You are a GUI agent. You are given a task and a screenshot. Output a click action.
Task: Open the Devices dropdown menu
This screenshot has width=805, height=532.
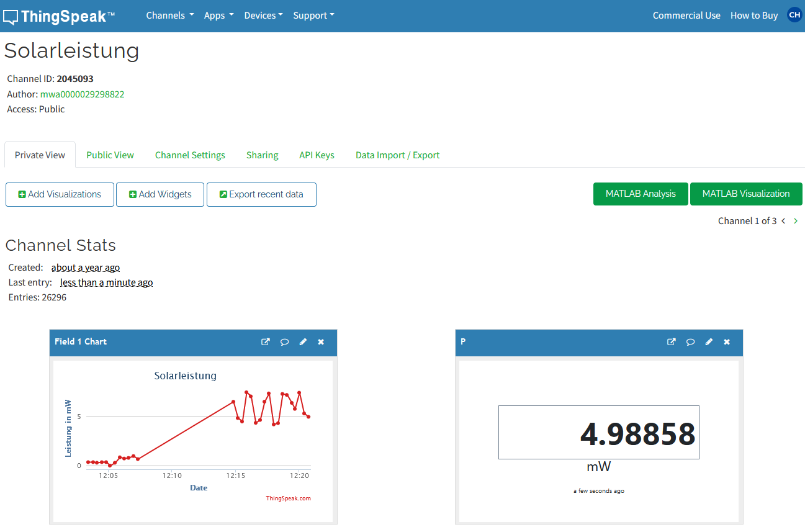coord(263,16)
